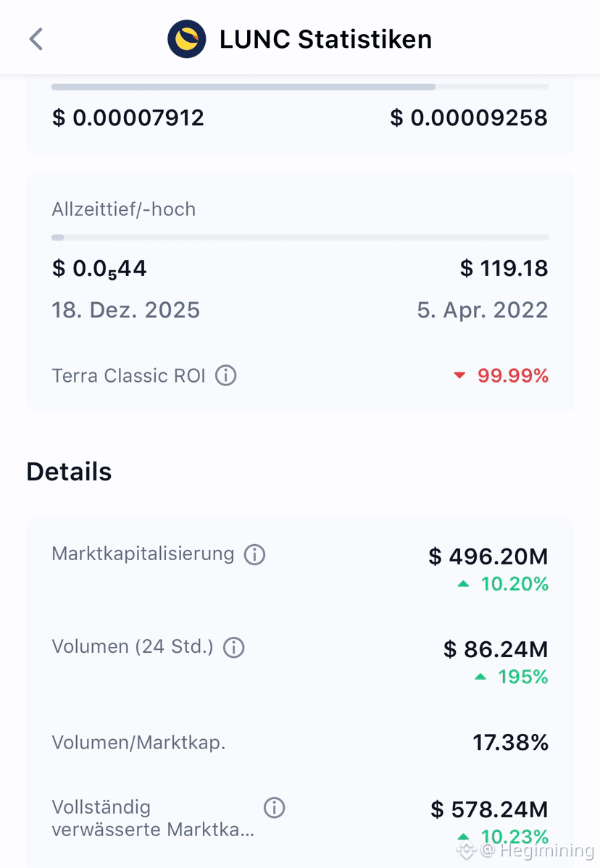Tap the back arrow icon

pyautogui.click(x=36, y=39)
